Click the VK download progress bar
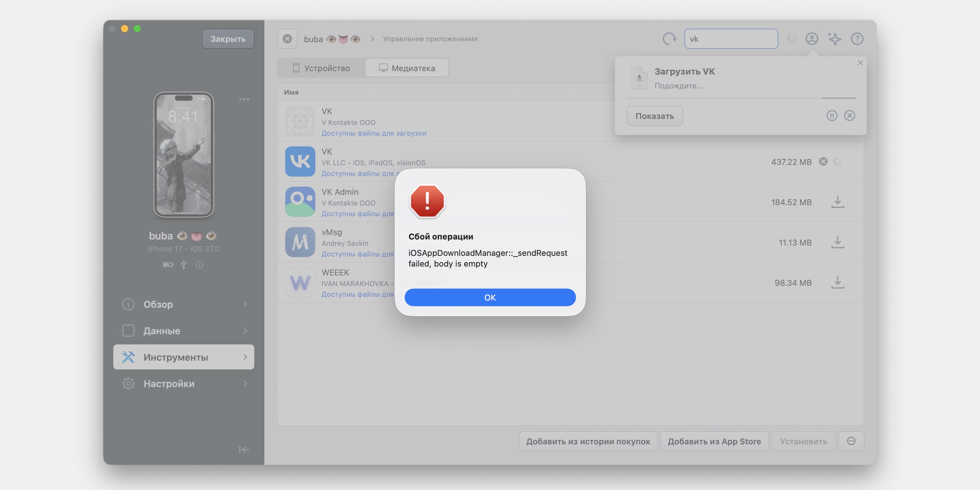980x490 pixels. (741, 98)
